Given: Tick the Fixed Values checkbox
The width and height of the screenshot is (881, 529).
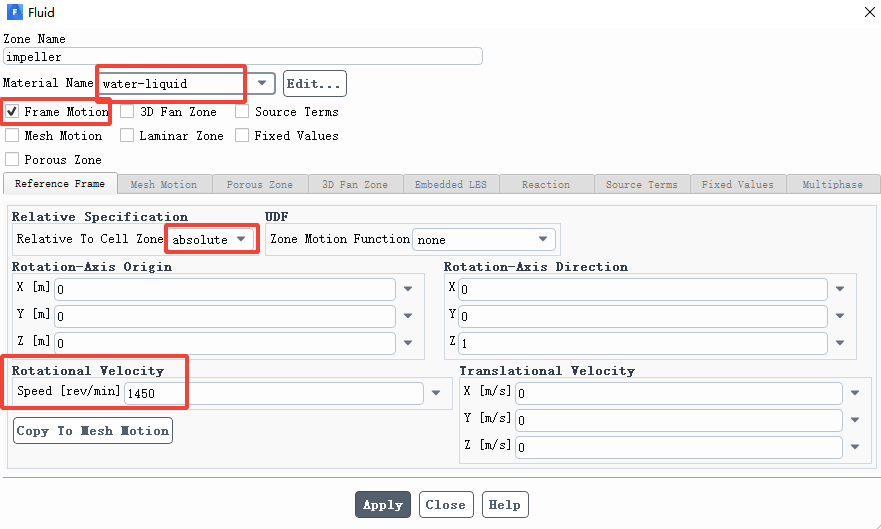Looking at the screenshot, I should pyautogui.click(x=242, y=135).
